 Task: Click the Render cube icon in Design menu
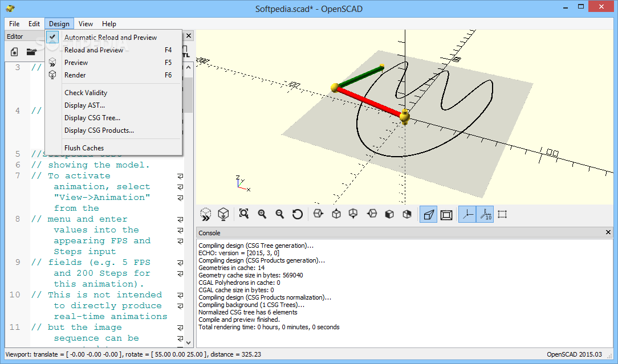coord(52,75)
